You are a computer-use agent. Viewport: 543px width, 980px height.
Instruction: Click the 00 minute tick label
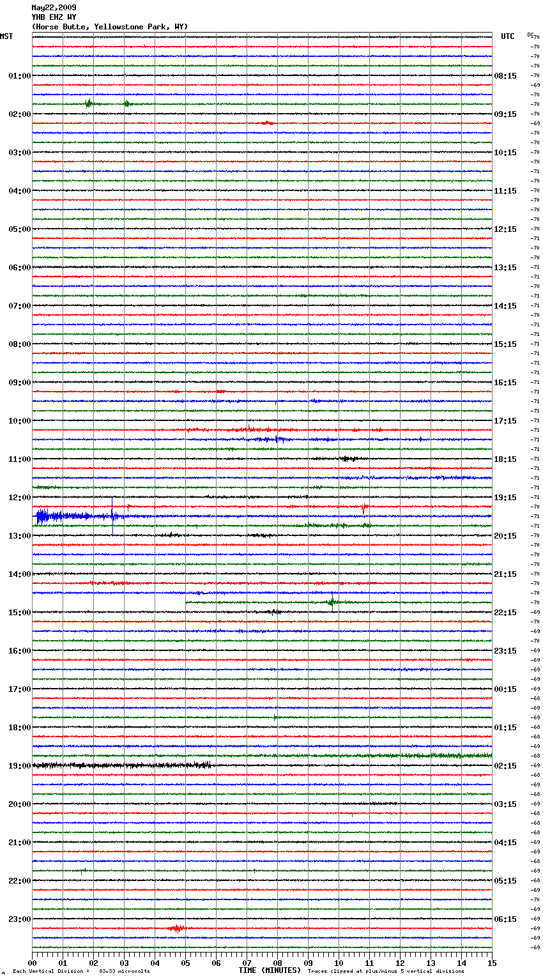pos(33,963)
